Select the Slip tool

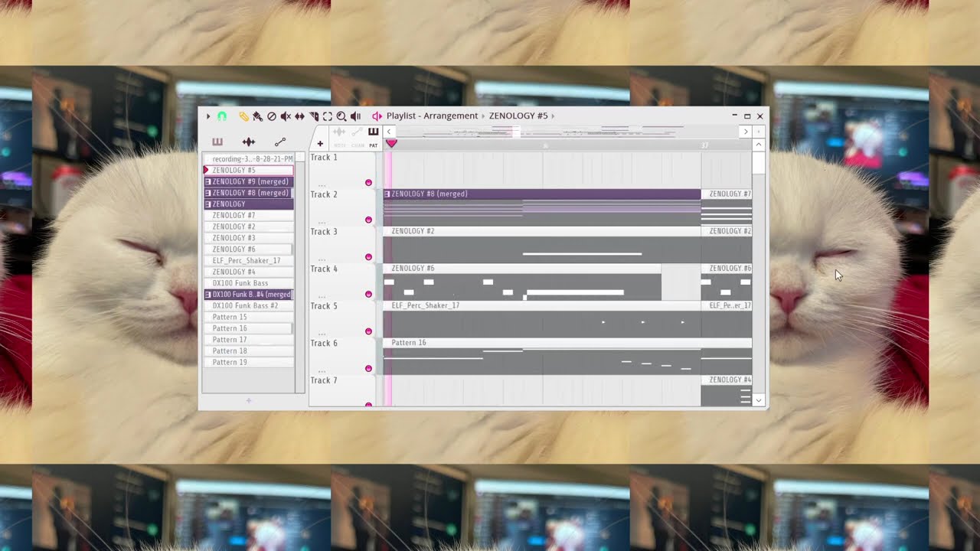click(299, 116)
